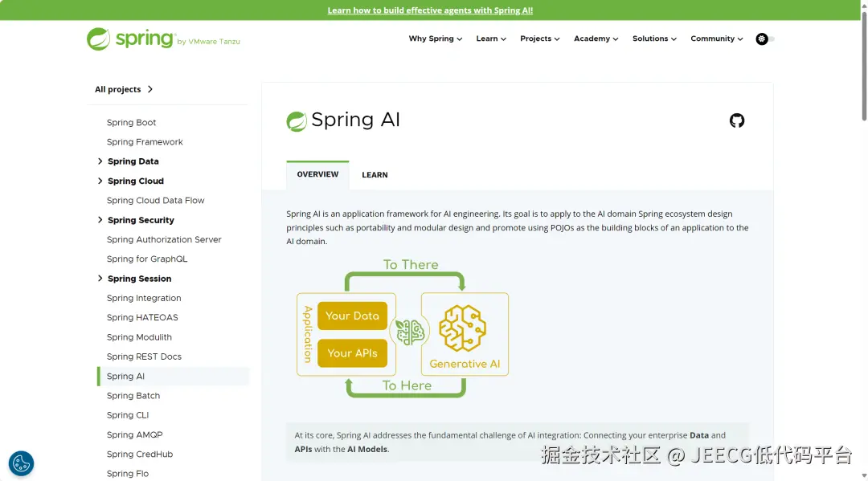This screenshot has width=868, height=481.
Task: Click the Spring logo in the header
Action: coord(163,39)
